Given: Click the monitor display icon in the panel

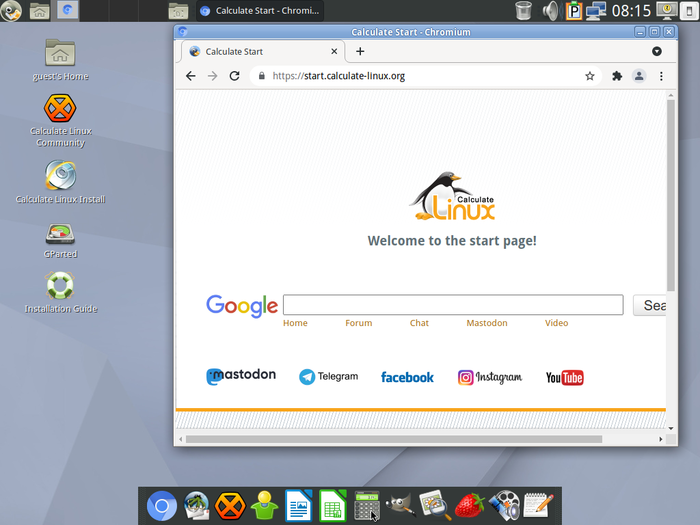Looking at the screenshot, I should 667,11.
